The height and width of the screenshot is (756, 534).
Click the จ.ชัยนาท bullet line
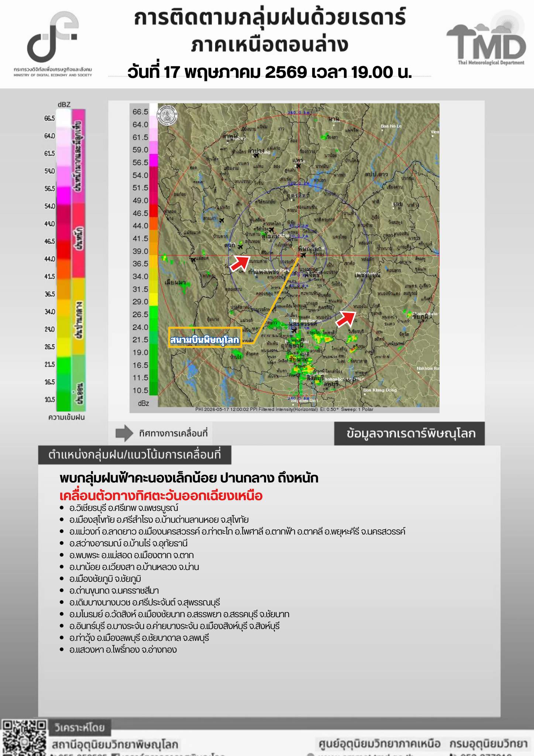click(179, 614)
